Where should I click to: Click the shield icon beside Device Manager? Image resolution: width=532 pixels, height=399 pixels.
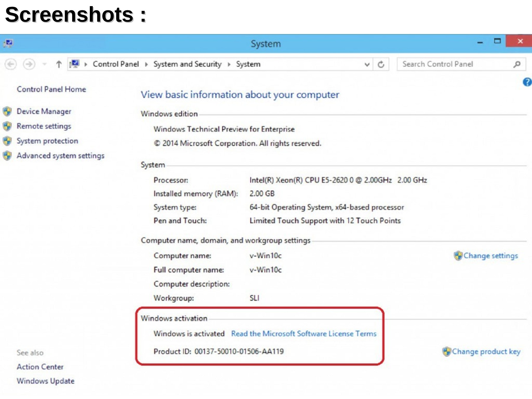click(x=7, y=112)
